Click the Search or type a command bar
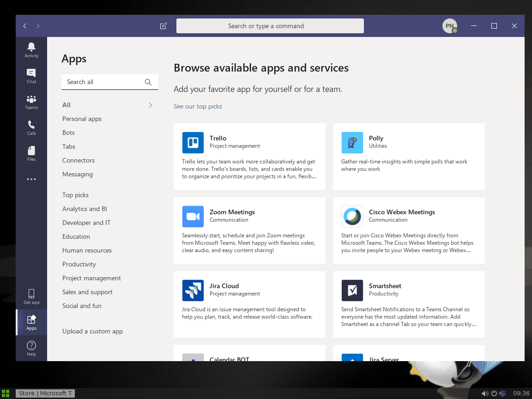This screenshot has height=399, width=532. [270, 26]
